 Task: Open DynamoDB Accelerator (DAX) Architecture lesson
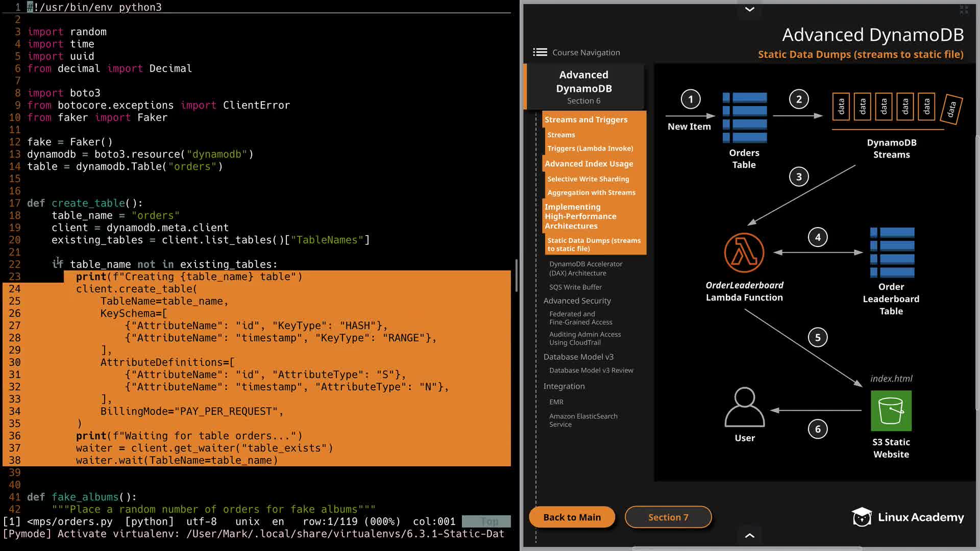(x=585, y=268)
